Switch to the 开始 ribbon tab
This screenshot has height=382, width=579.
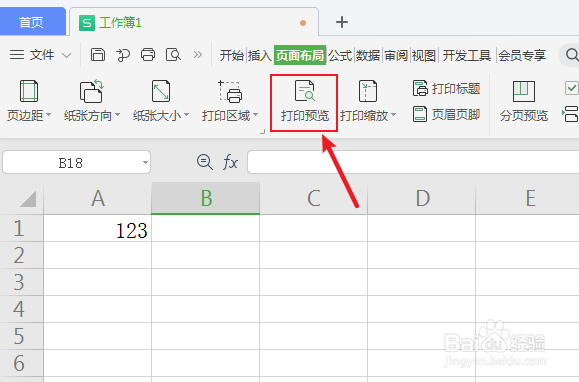[x=232, y=56]
